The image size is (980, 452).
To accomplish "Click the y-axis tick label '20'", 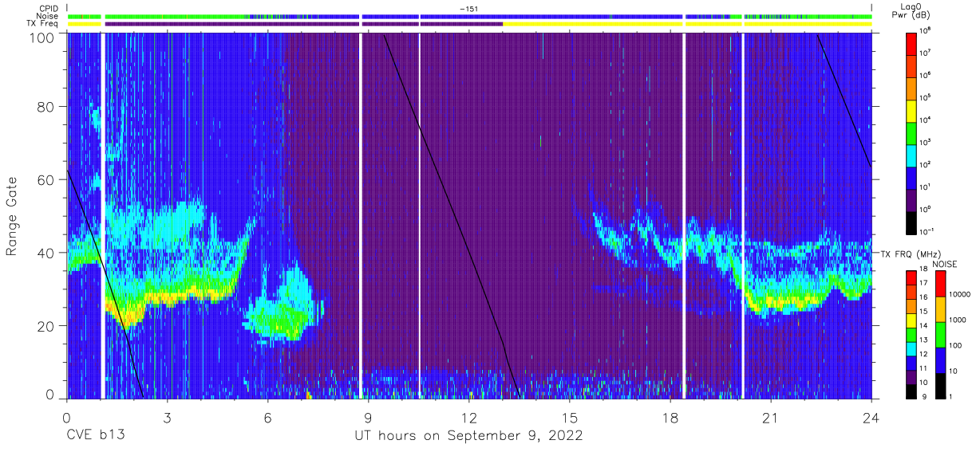I will [45, 326].
